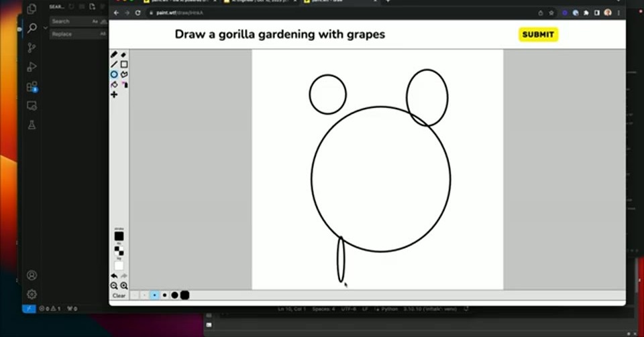Choose the largest square brush size
This screenshot has width=644, height=337.
click(x=185, y=295)
